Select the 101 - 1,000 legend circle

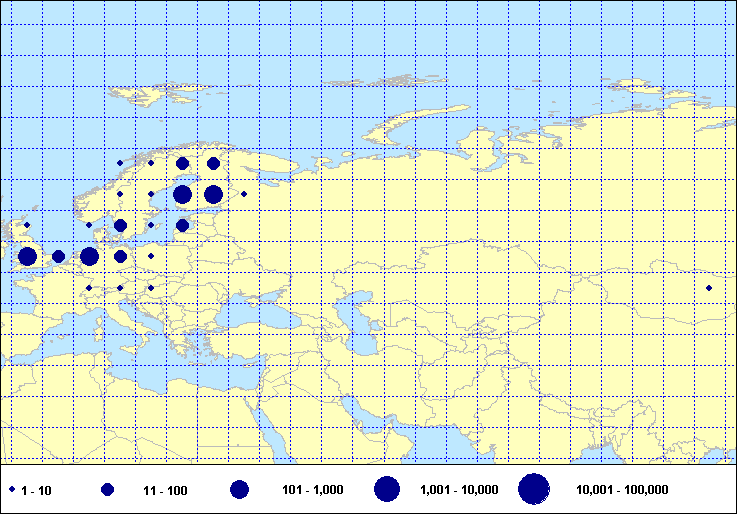click(239, 490)
